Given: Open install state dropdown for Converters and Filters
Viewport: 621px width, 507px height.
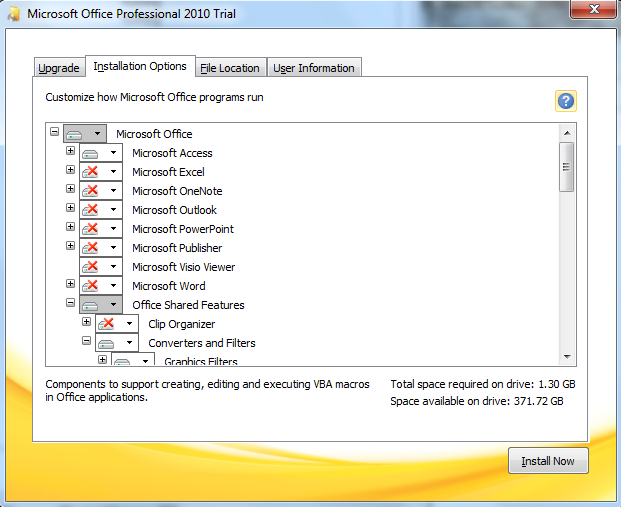Looking at the screenshot, I should pos(117,343).
